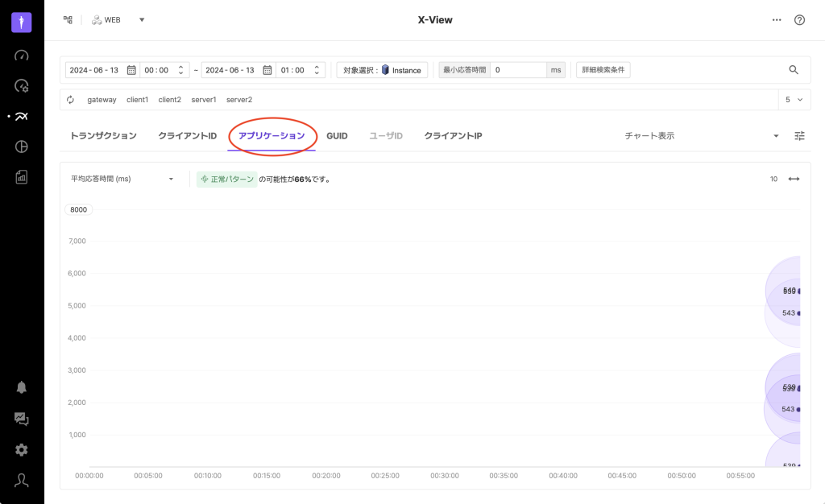Open the 平均応答時間 (ms) metric dropdown
The image size is (825, 504).
tap(122, 179)
